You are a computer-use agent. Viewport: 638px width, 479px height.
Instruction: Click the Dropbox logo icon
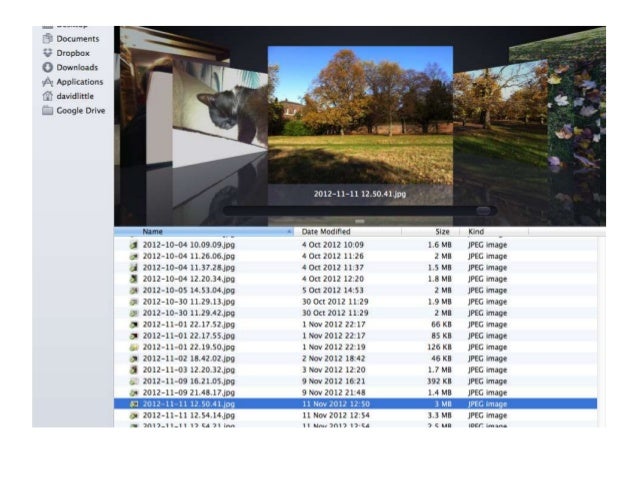[x=48, y=53]
